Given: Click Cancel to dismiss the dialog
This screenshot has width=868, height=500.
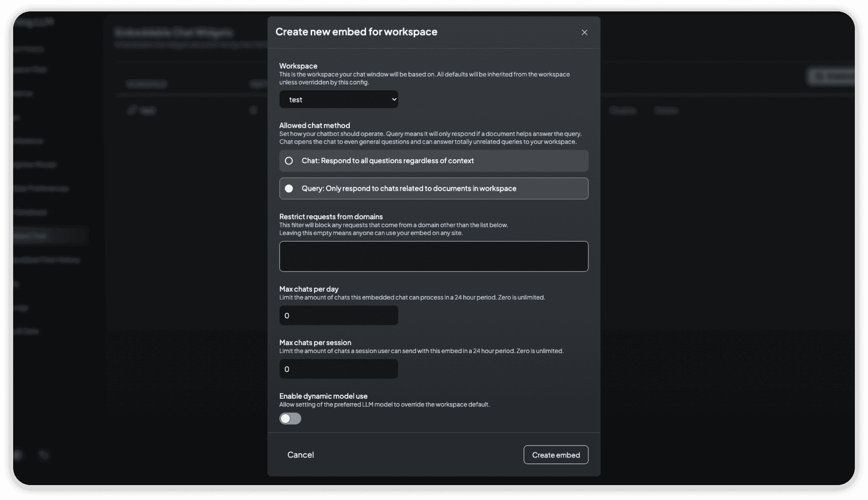Looking at the screenshot, I should (x=300, y=454).
